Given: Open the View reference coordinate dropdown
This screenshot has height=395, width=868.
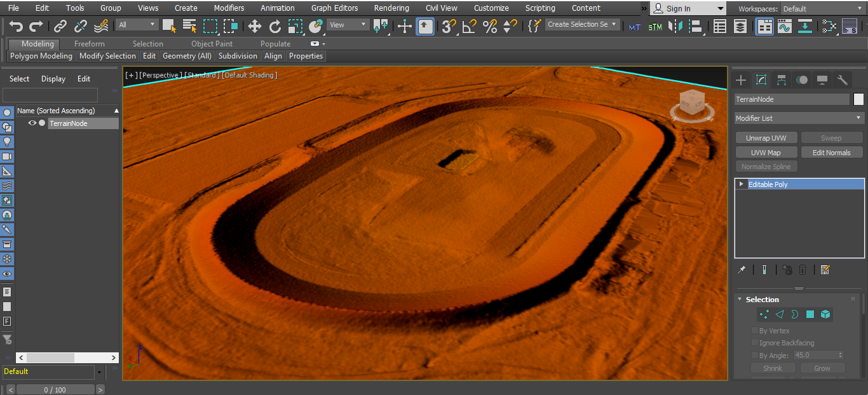Looking at the screenshot, I should pyautogui.click(x=348, y=25).
